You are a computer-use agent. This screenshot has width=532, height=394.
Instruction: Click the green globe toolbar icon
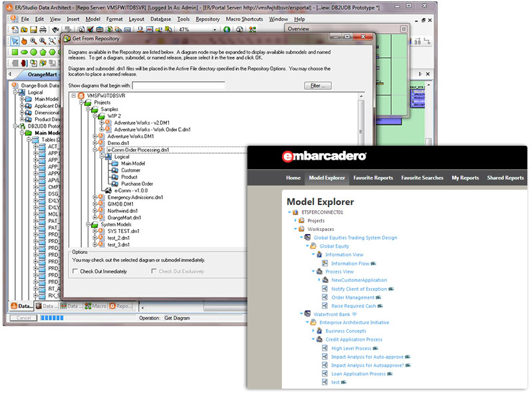coord(227,29)
